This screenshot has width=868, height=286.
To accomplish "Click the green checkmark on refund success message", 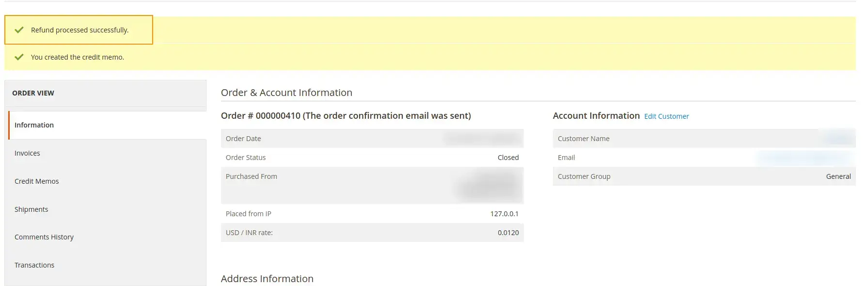I will (x=19, y=30).
